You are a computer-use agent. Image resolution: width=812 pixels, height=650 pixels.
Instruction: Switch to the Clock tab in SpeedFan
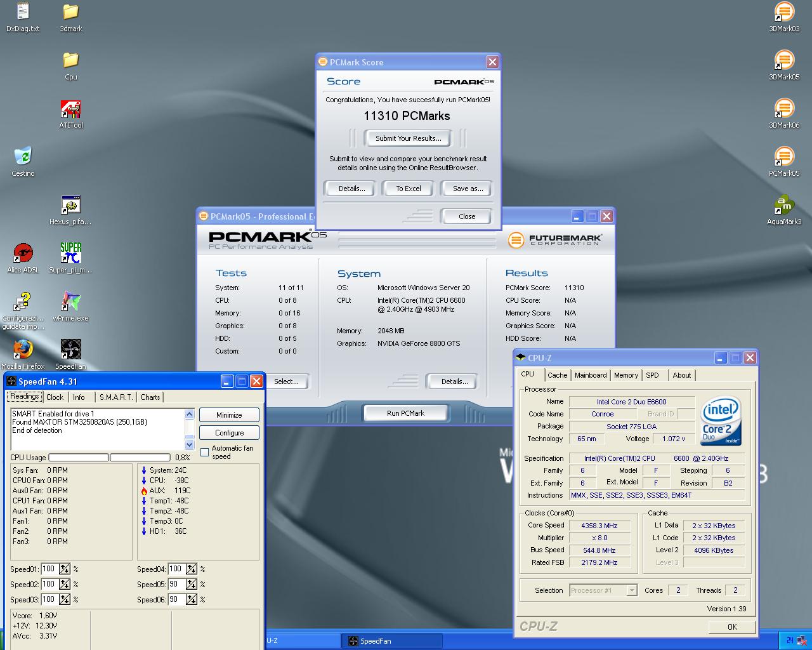click(x=55, y=397)
